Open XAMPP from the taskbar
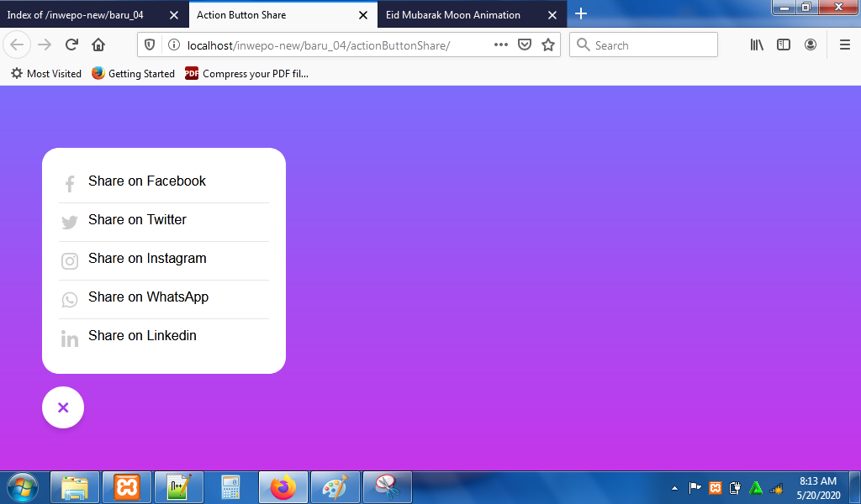 click(127, 487)
